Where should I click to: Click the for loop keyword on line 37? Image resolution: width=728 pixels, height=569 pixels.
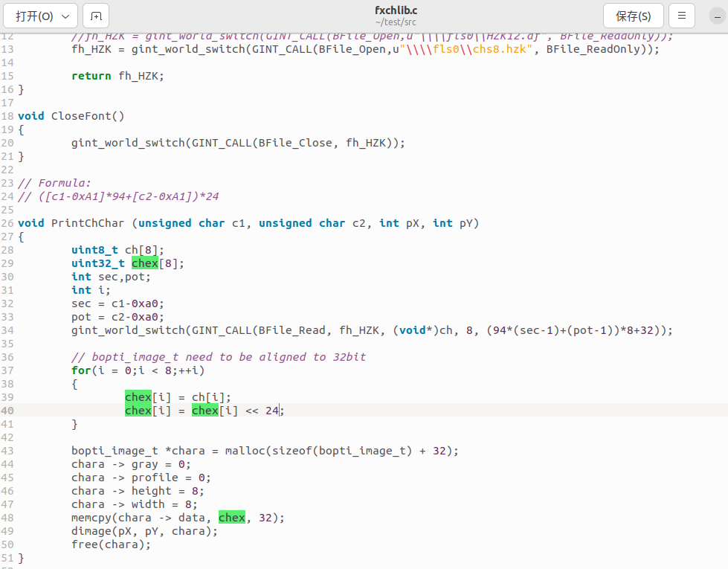(x=81, y=370)
